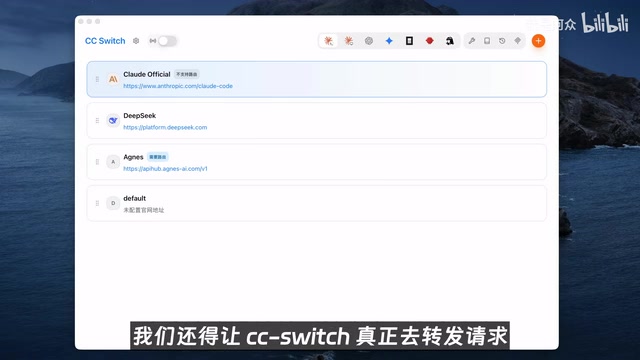Click the DeepSeek whale logo
Image resolution: width=640 pixels, height=360 pixels.
[x=113, y=120]
